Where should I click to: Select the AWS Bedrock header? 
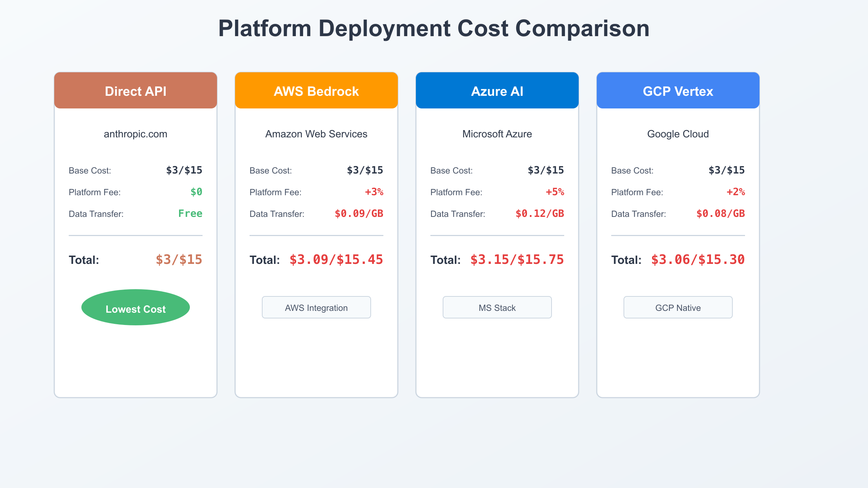(316, 91)
